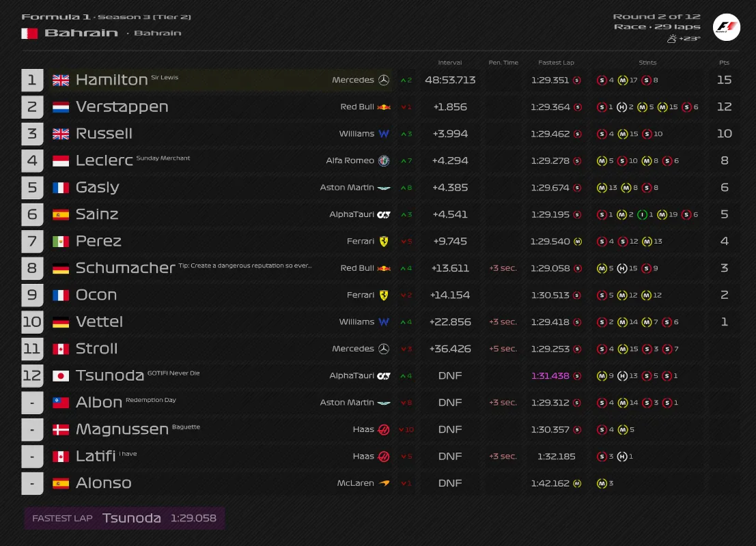Click the F1 logo in the top right
This screenshot has width=756, height=546.
tap(726, 27)
